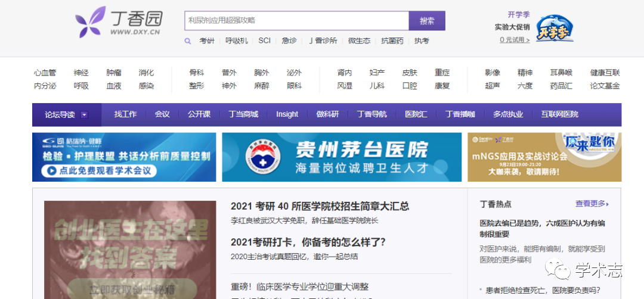Go to the 论文基金 section
The image size is (644, 299).
coord(605,86)
